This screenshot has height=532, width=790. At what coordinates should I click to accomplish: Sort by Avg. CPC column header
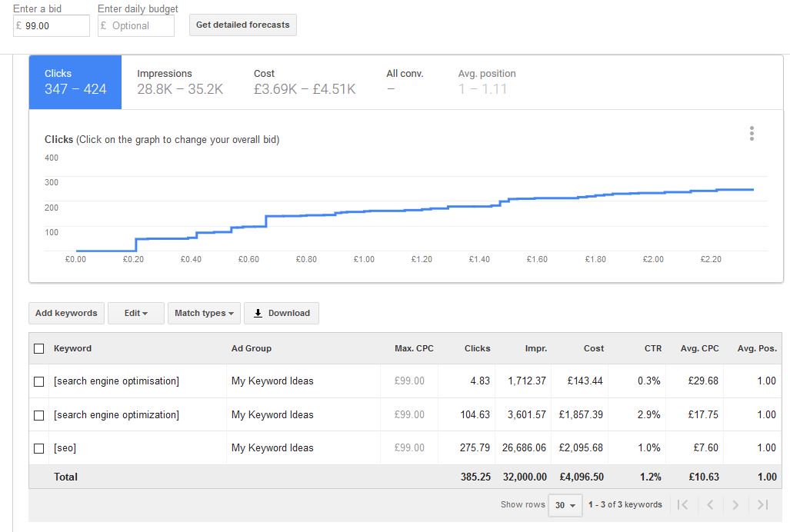[699, 348]
